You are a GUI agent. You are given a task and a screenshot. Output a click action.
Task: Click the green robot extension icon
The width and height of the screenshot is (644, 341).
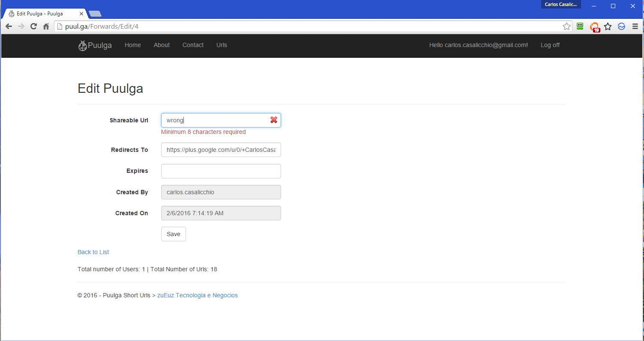[x=580, y=27]
